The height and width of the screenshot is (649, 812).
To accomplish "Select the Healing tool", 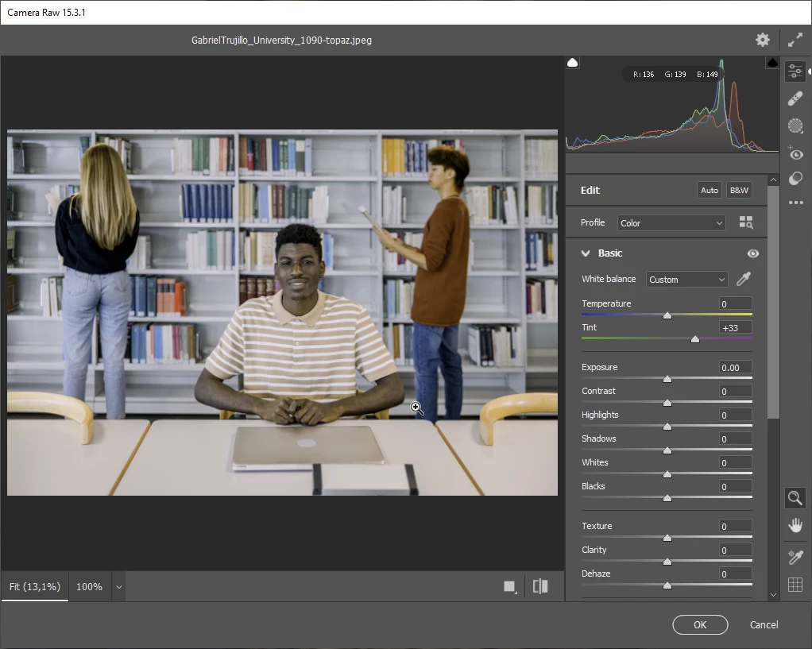I will pyautogui.click(x=795, y=99).
